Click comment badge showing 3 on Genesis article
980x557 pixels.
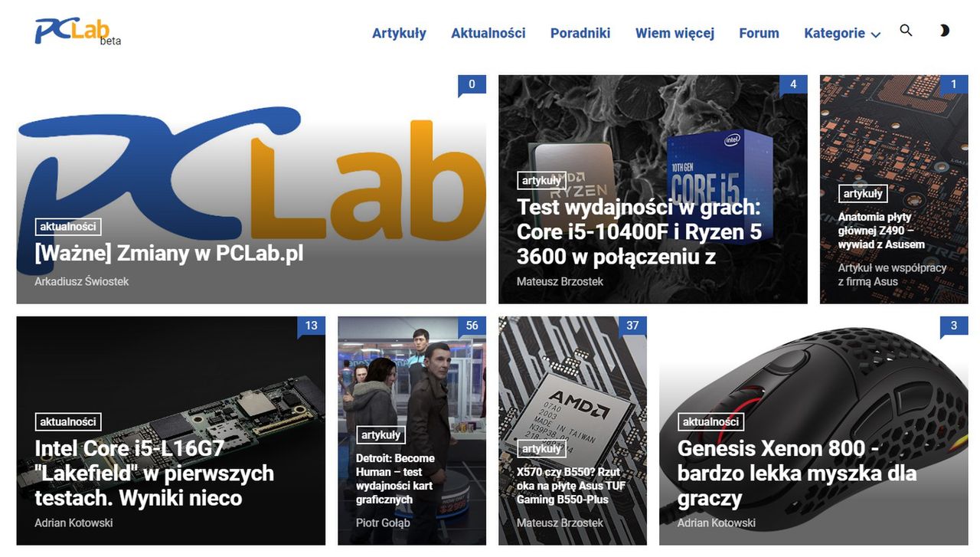tap(954, 326)
